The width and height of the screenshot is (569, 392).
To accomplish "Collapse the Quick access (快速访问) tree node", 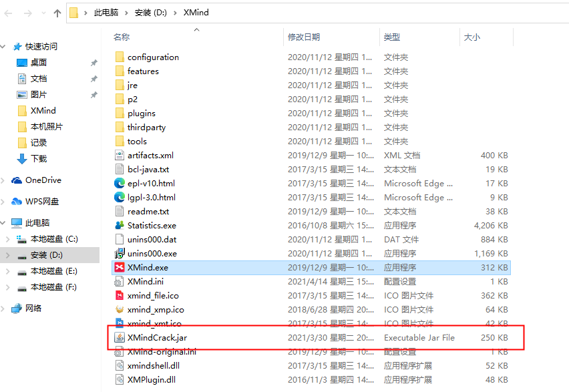I will click(3, 47).
